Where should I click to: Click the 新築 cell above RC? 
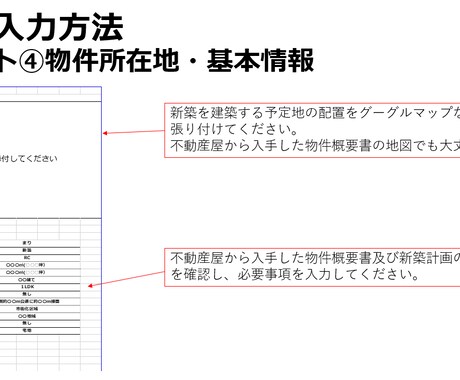(27, 250)
